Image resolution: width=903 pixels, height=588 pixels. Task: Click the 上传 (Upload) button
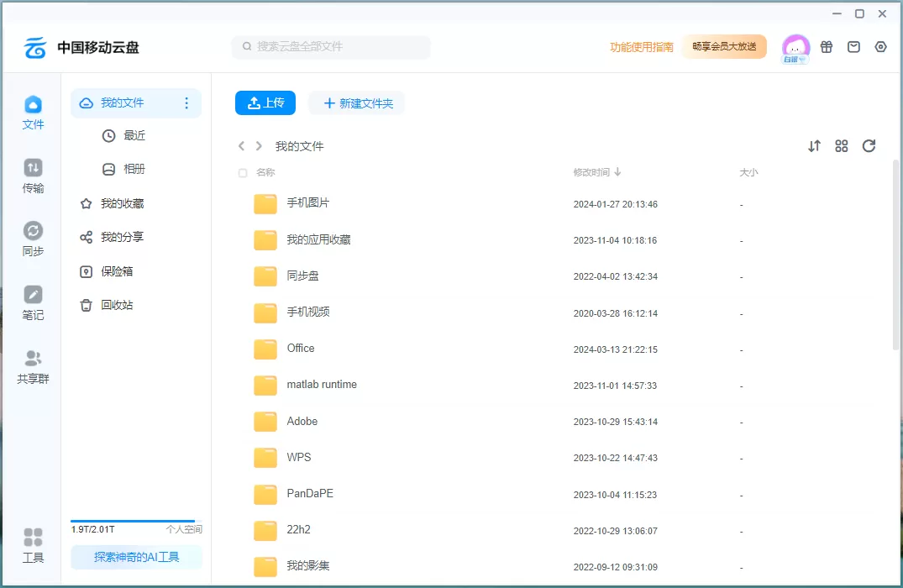pyautogui.click(x=265, y=102)
